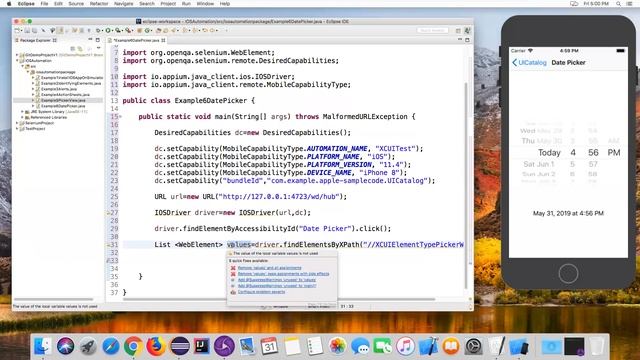The image size is (640, 360).
Task: Open the Run button dropdown arrow
Action: pos(112,31)
